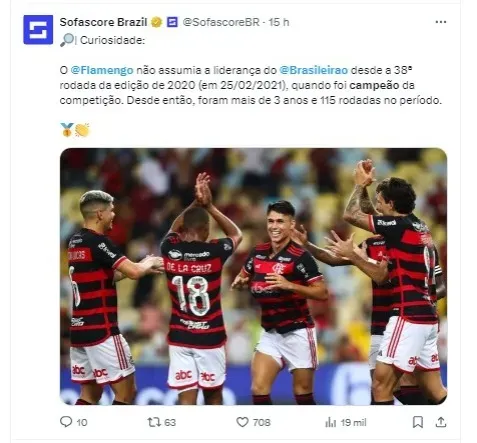Image resolution: width=477 pixels, height=443 pixels.
Task: Share the tweet via upload icon
Action: point(441,422)
